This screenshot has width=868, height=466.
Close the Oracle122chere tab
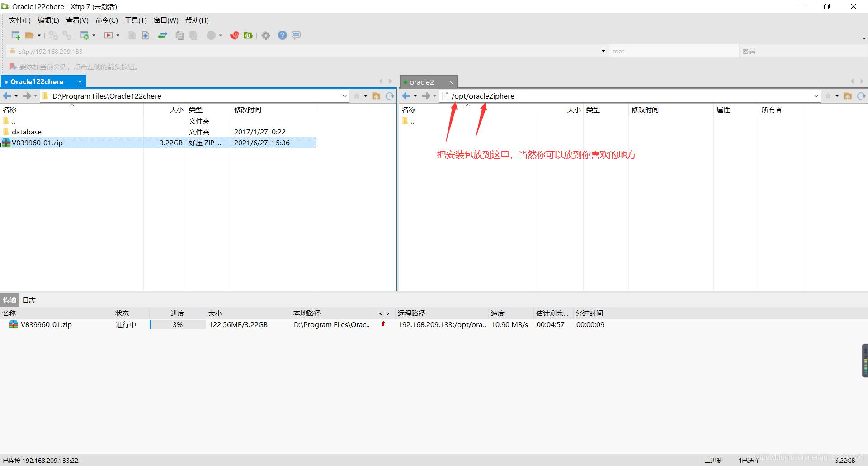tap(80, 82)
